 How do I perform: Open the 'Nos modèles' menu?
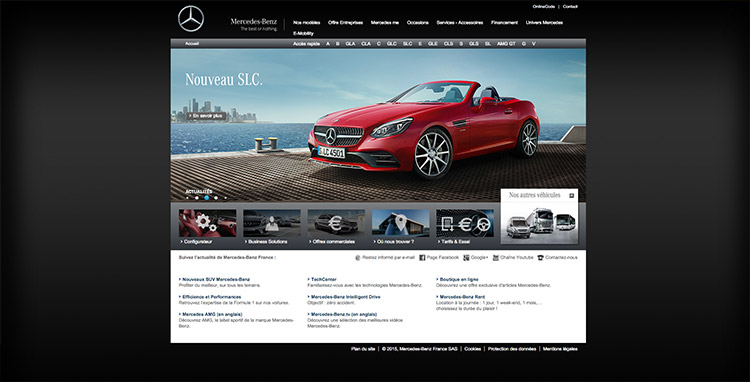[307, 22]
